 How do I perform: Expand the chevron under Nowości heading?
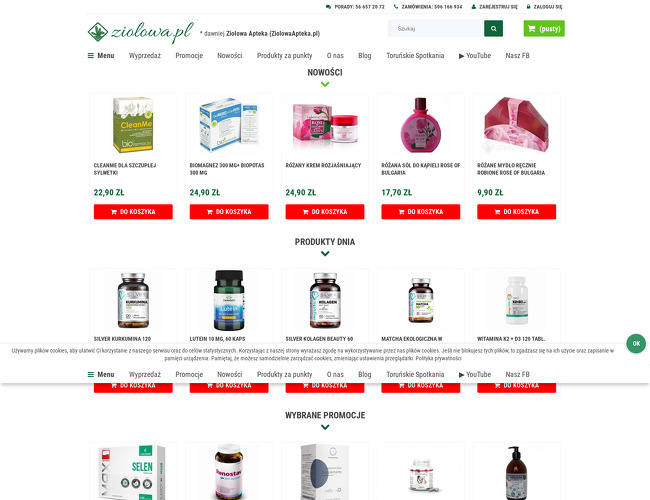click(x=325, y=84)
